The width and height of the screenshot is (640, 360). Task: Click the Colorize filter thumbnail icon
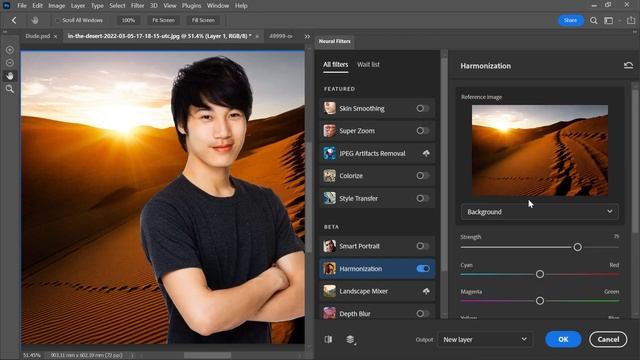click(x=329, y=176)
